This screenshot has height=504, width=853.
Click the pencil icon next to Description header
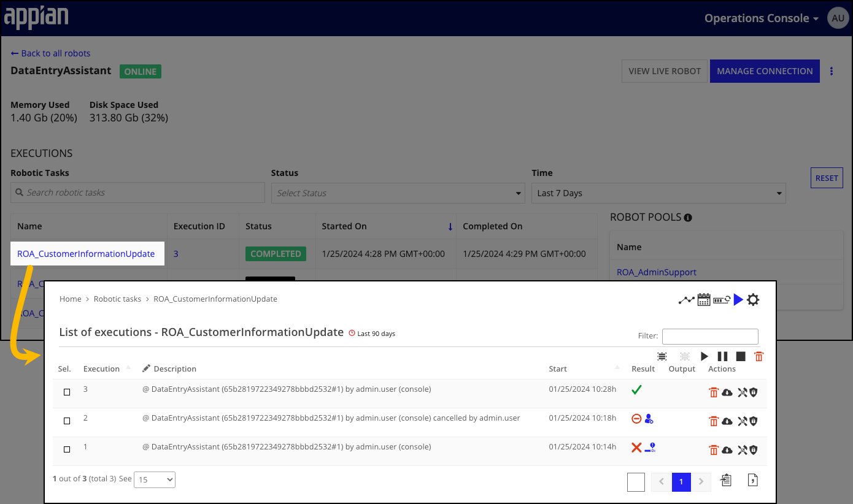point(146,368)
